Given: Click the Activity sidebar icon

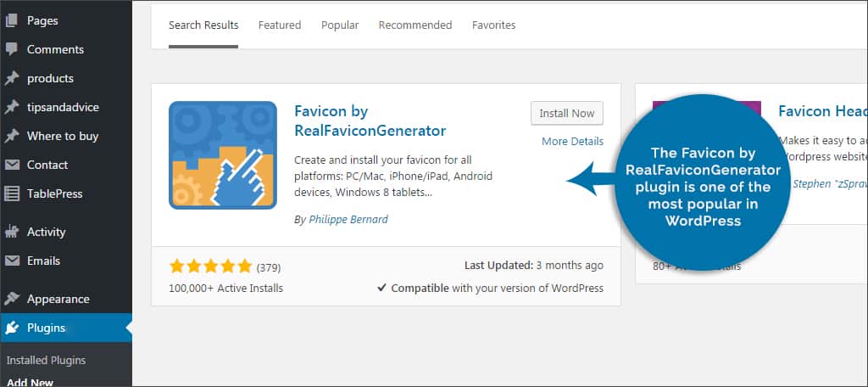Looking at the screenshot, I should coord(12,232).
